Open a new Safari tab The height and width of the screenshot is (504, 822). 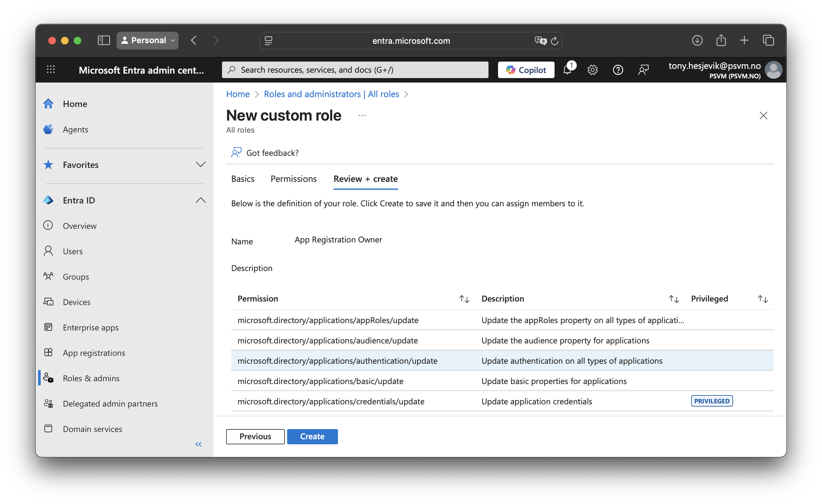point(744,40)
